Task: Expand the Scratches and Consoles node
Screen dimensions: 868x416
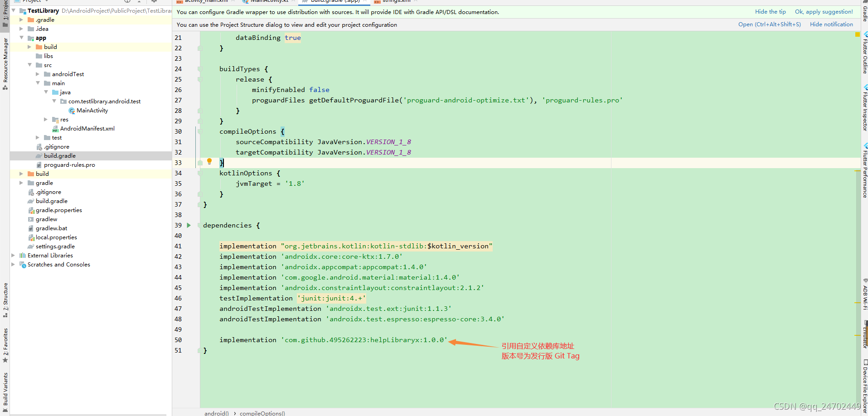Action: coord(13,265)
